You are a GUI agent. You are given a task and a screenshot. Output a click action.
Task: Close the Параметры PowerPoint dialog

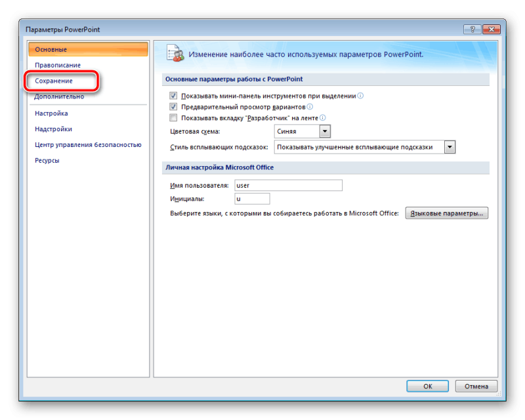[492, 30]
